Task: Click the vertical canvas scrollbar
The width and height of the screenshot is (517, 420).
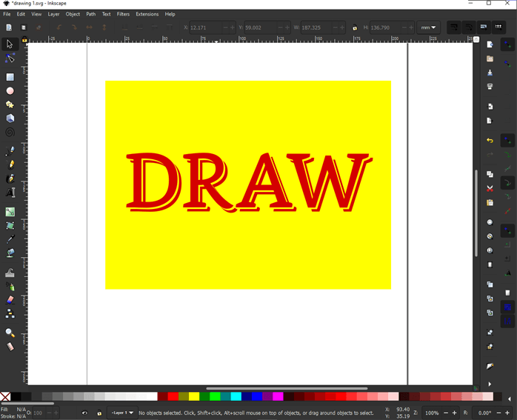Action: point(476,213)
